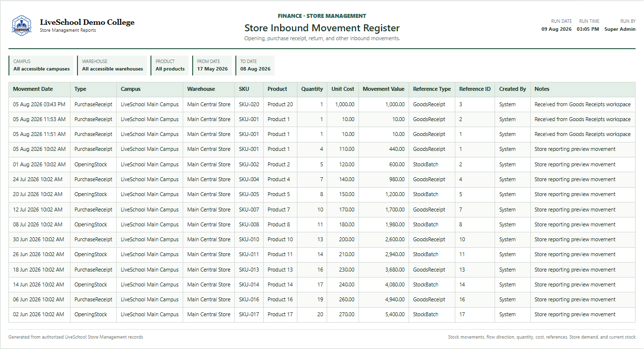The image size is (644, 349).
Task: Click the 'SKU-014' cell
Action: click(249, 285)
